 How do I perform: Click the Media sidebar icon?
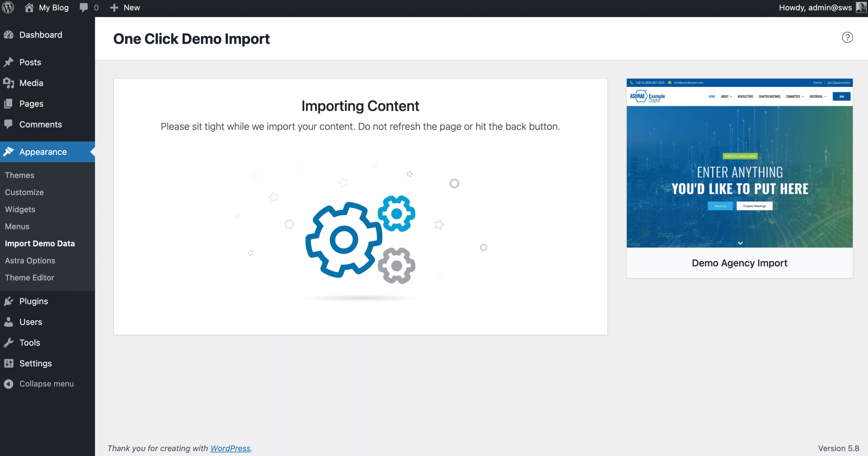tap(9, 83)
